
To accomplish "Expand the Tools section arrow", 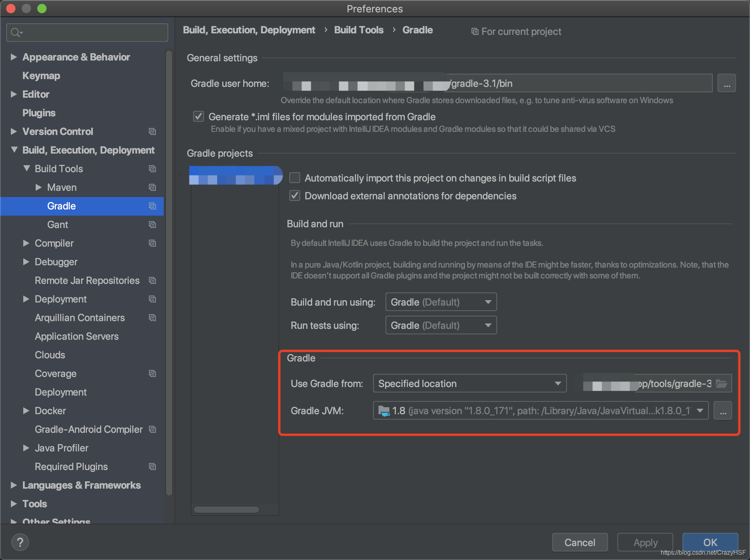I will pos(14,504).
